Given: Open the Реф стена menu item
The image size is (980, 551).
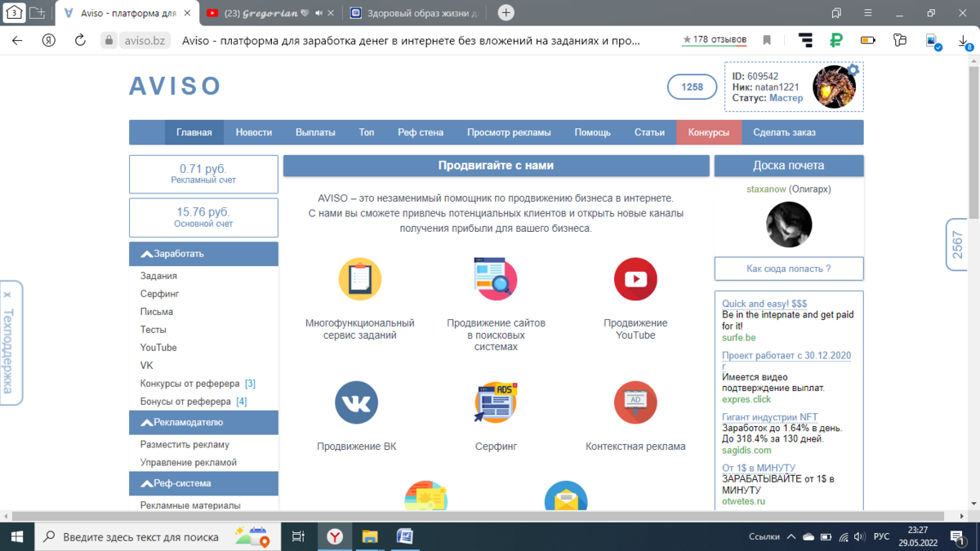Looking at the screenshot, I should 421,132.
